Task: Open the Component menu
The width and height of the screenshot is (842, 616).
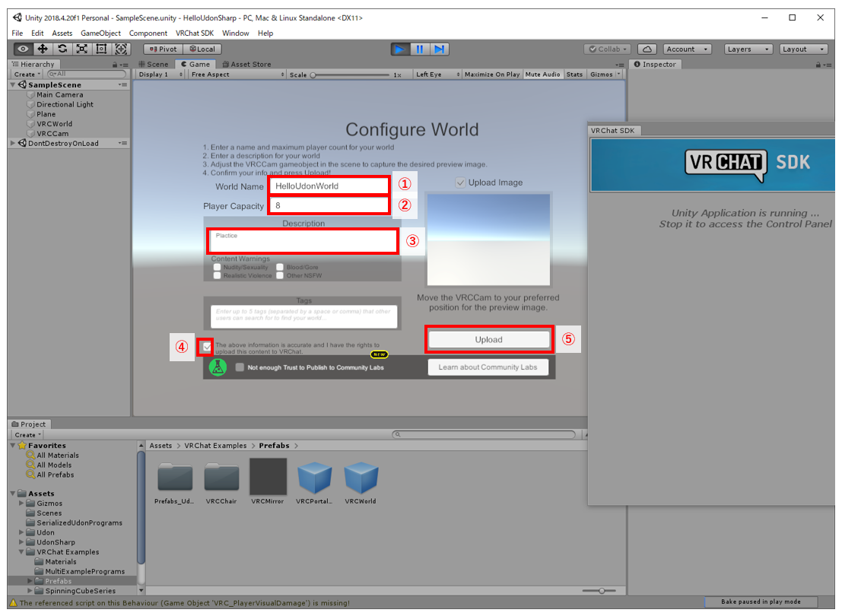Action: point(148,33)
